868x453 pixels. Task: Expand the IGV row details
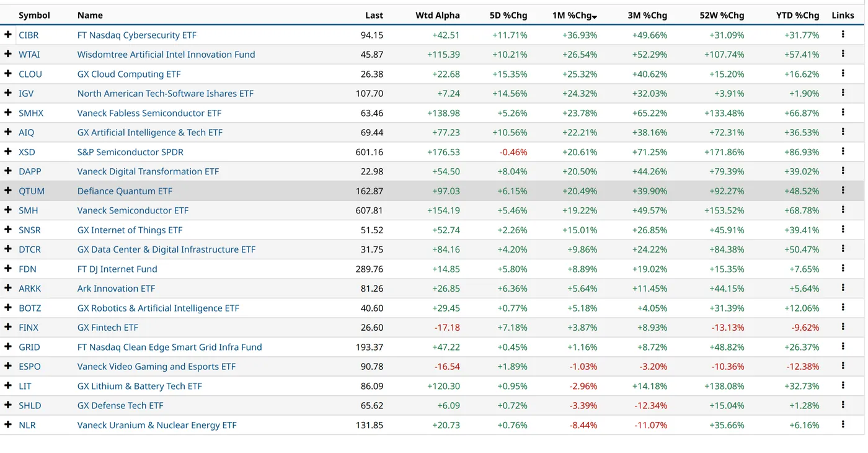click(8, 93)
